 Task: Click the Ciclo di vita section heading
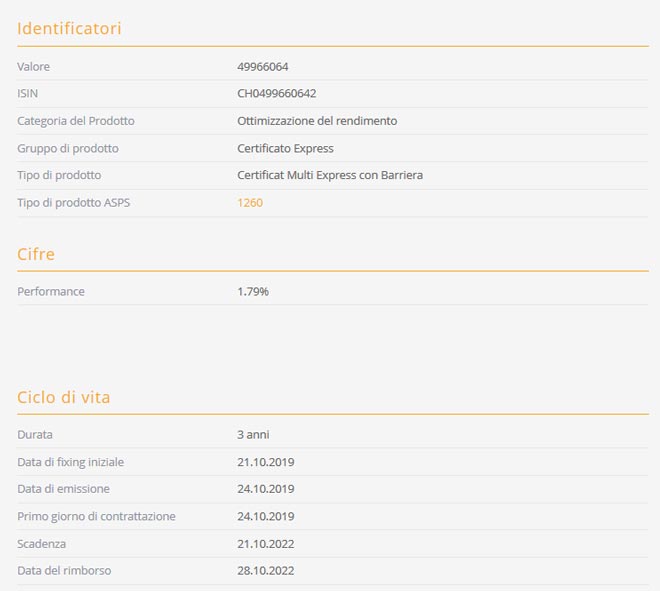point(63,397)
